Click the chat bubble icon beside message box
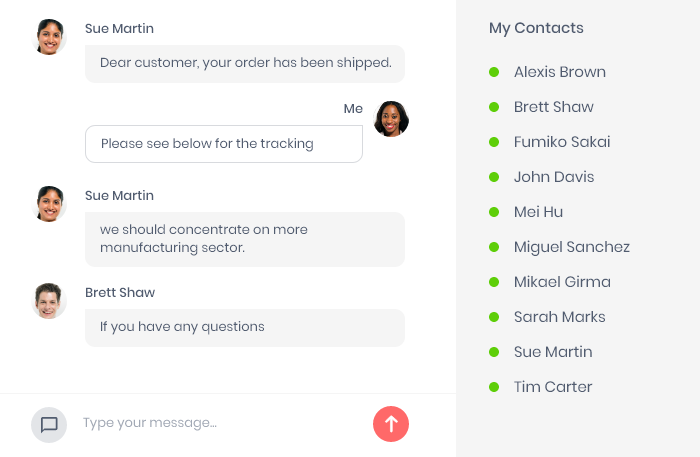 (x=49, y=424)
